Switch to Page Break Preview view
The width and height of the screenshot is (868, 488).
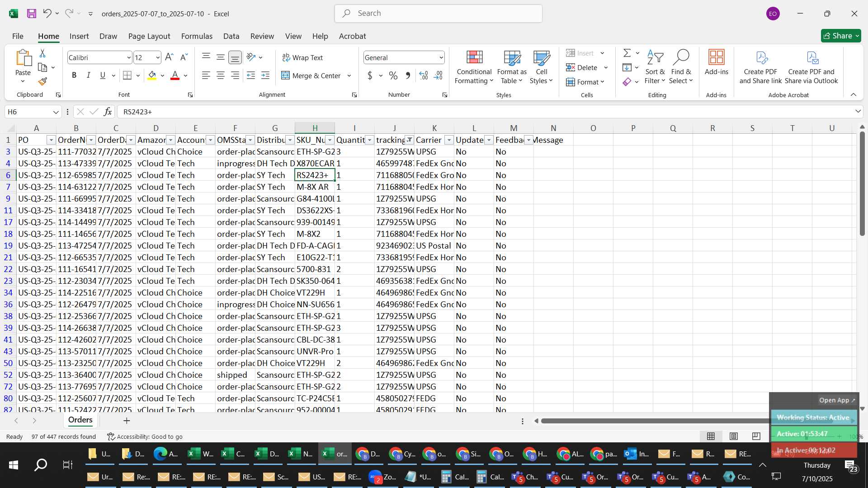tap(756, 436)
